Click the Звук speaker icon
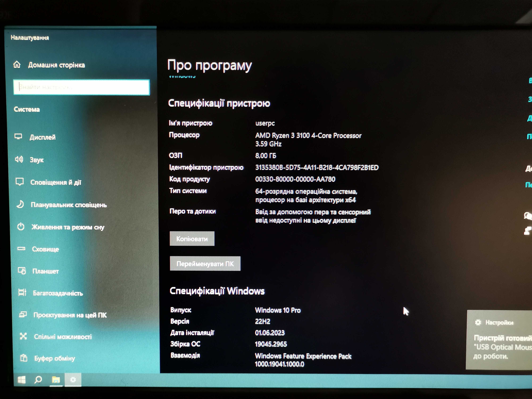The height and width of the screenshot is (399, 532). pyautogui.click(x=19, y=159)
